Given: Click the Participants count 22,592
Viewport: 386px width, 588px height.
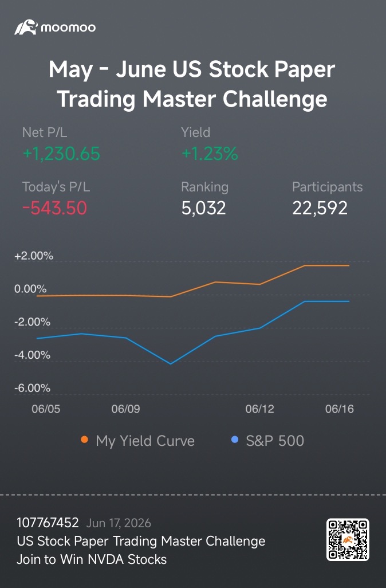Looking at the screenshot, I should [x=320, y=208].
